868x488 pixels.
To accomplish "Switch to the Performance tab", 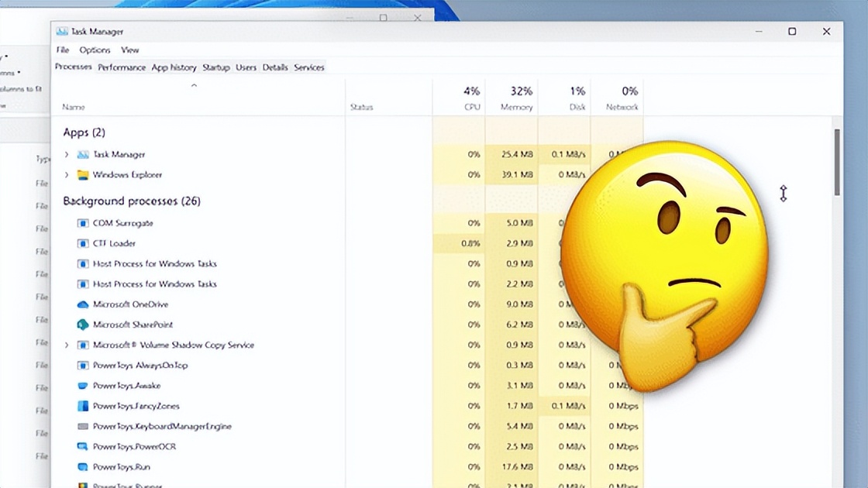I will 122,67.
